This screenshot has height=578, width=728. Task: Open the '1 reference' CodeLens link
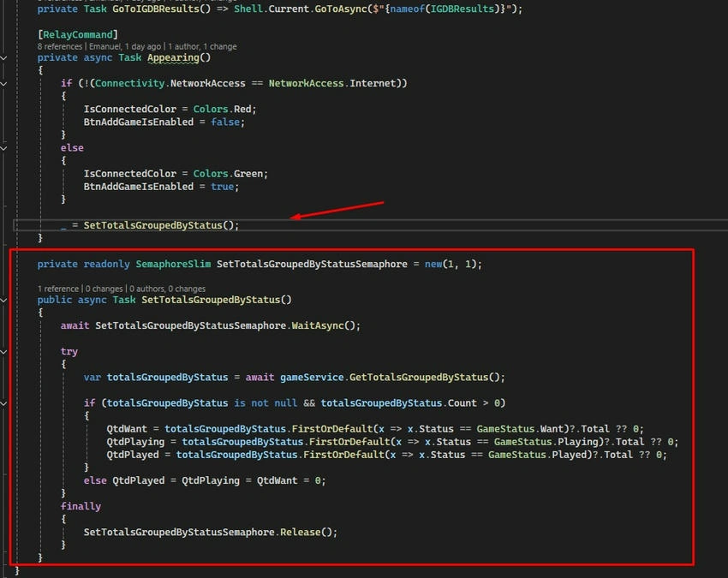tap(57, 289)
